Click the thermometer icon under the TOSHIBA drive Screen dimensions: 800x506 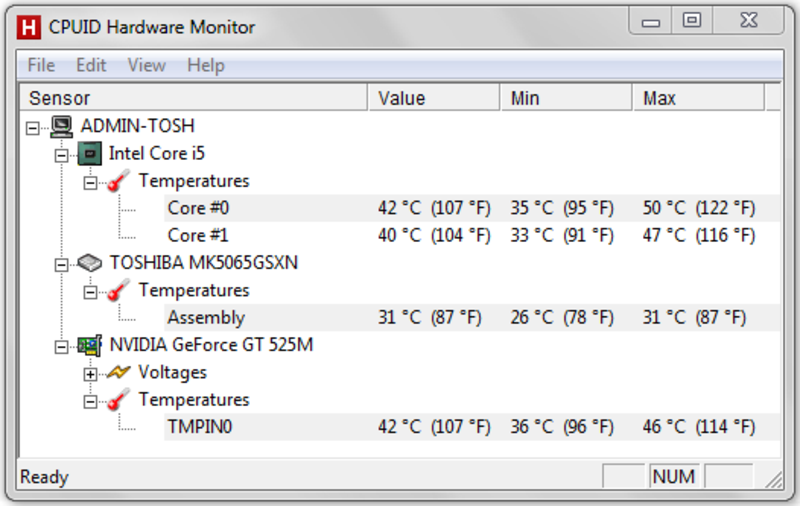[118, 290]
